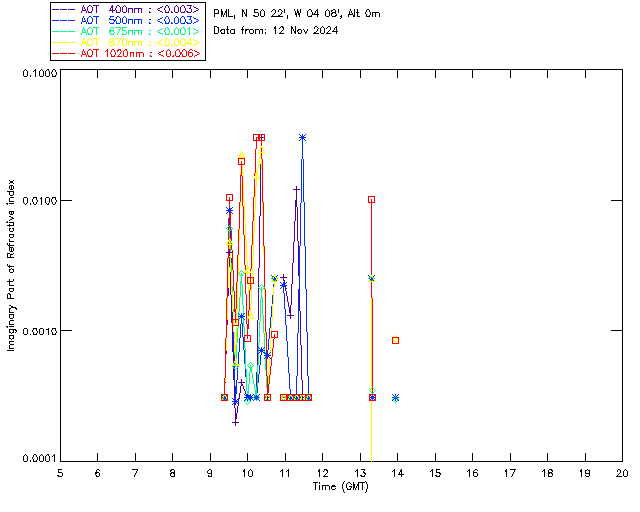
Task: Click the 'Data from: 12 Nov 2024' text
Action: coord(276,30)
